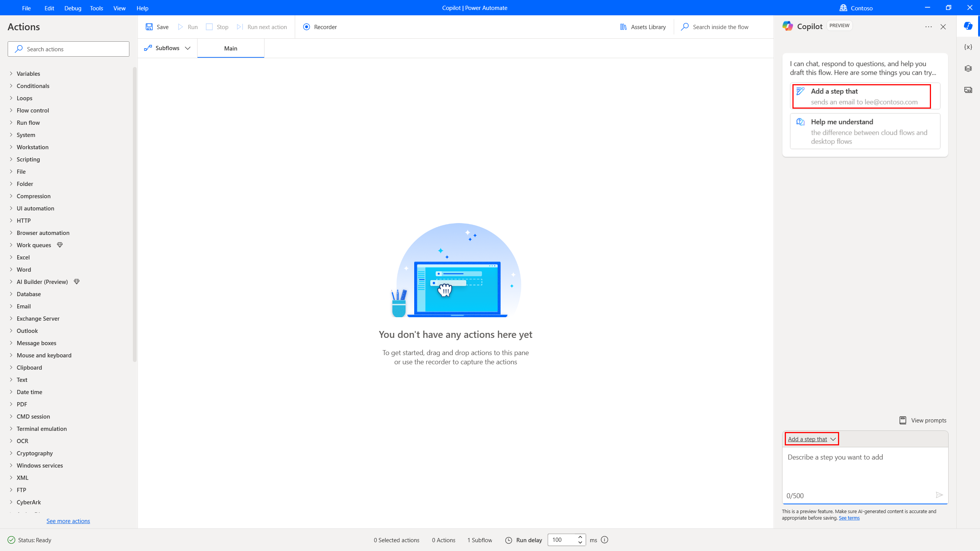Click Copilot panel close icon
The width and height of the screenshot is (980, 551).
coord(943,27)
